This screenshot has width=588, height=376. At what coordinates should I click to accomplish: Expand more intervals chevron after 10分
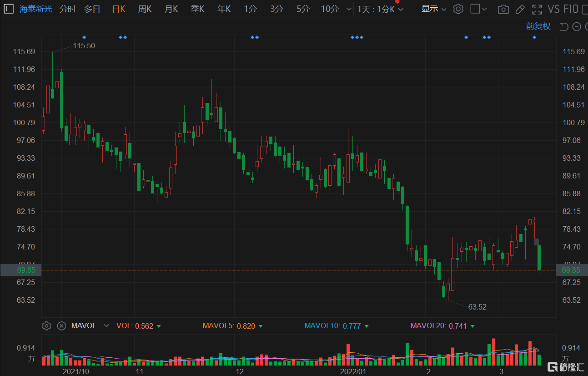point(349,9)
